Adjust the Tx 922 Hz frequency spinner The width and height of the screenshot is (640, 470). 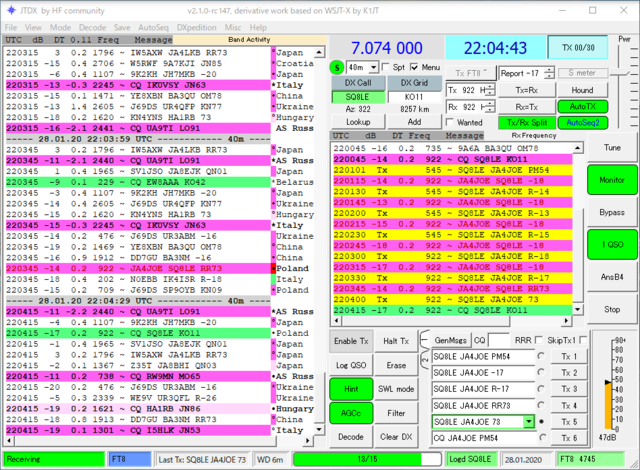tap(490, 90)
